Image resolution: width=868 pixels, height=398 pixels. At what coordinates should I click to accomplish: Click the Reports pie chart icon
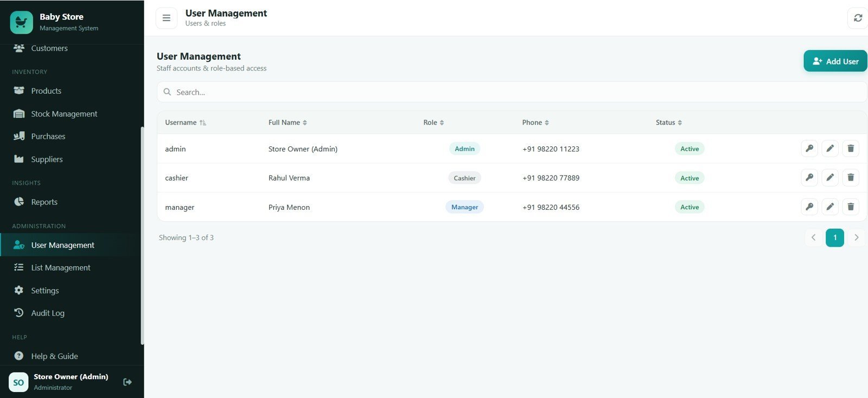pyautogui.click(x=19, y=202)
